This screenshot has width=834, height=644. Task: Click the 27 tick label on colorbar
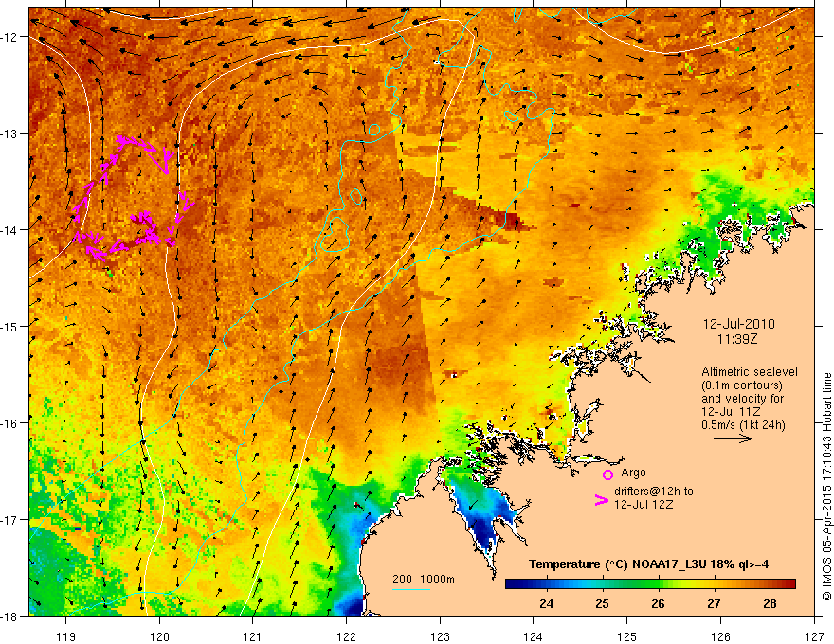click(x=714, y=604)
